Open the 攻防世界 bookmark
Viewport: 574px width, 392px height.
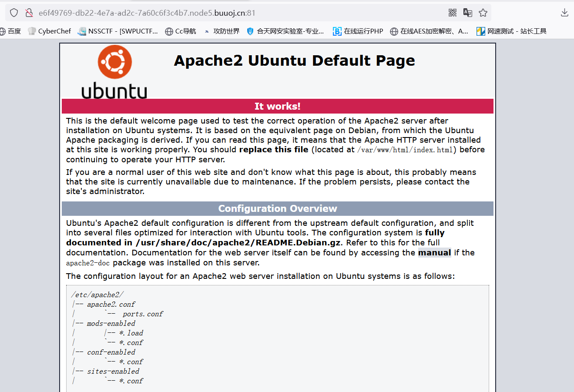[x=222, y=31]
